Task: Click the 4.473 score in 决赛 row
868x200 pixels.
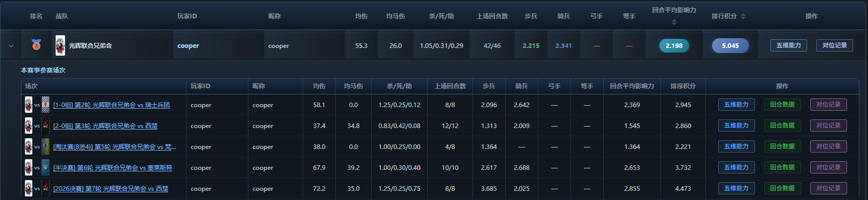Action: [683, 189]
